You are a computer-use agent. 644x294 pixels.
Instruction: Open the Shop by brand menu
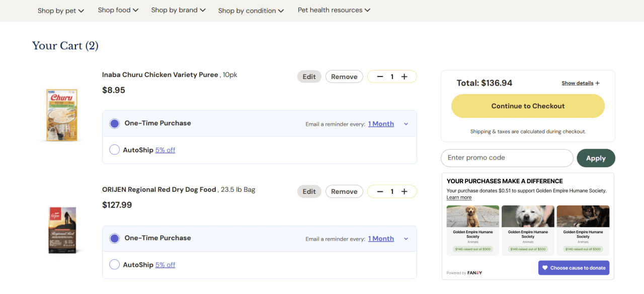tap(179, 10)
